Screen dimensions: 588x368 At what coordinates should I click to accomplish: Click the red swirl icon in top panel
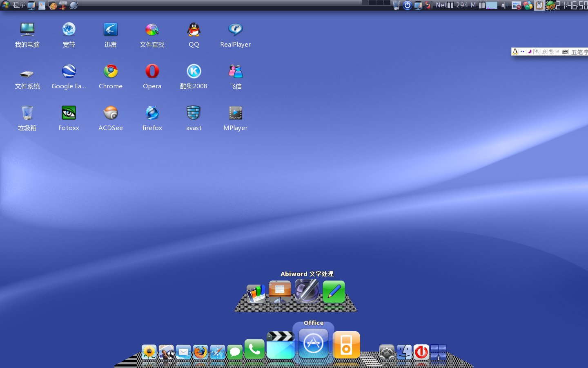pyautogui.click(x=428, y=5)
